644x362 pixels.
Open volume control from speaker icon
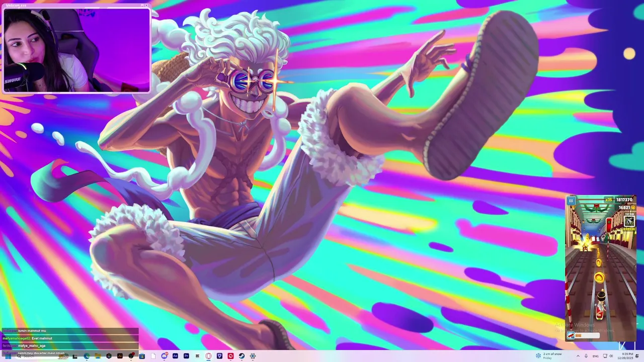611,356
